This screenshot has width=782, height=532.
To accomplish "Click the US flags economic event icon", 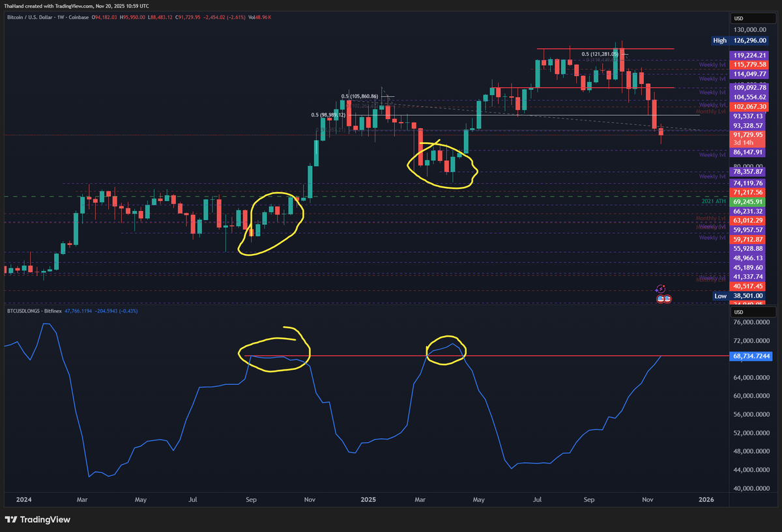I will (x=664, y=298).
